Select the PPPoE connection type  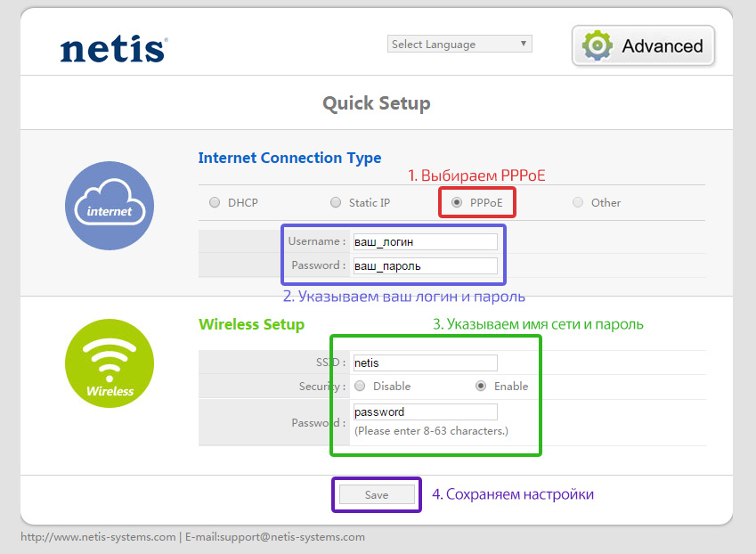click(x=457, y=202)
